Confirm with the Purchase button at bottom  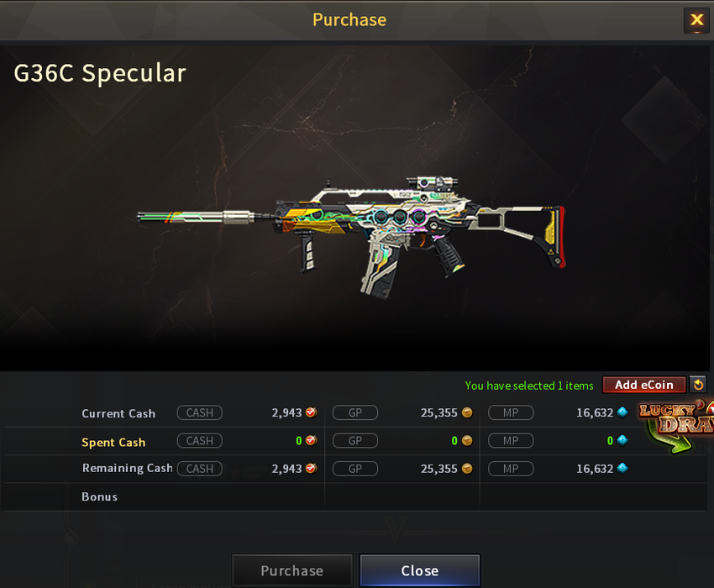292,570
